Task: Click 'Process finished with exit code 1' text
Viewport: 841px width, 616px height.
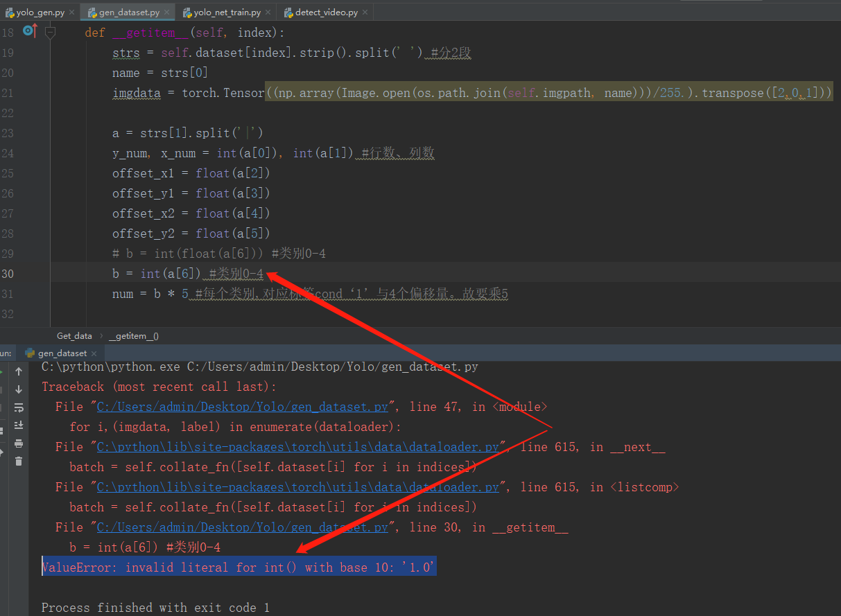Action: (x=155, y=608)
